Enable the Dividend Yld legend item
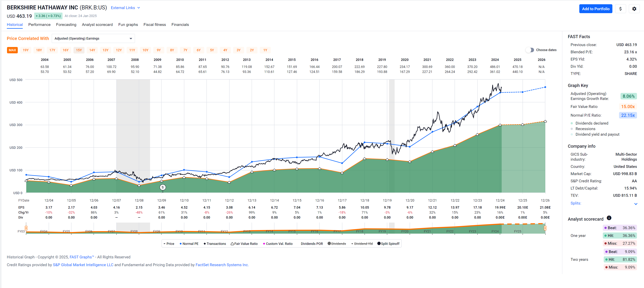 362,244
